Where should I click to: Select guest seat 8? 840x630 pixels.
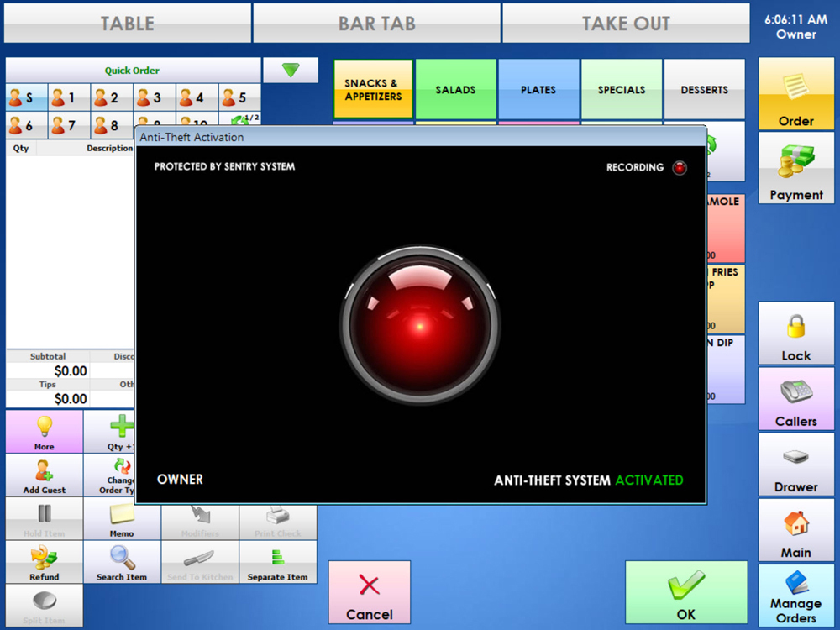112,125
